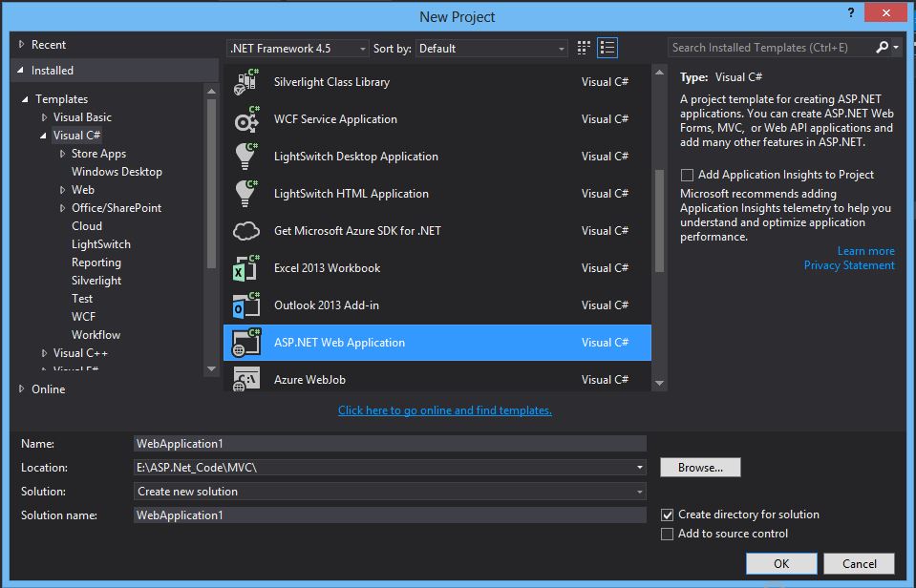Expand the Visual Basic tree node

(44, 117)
